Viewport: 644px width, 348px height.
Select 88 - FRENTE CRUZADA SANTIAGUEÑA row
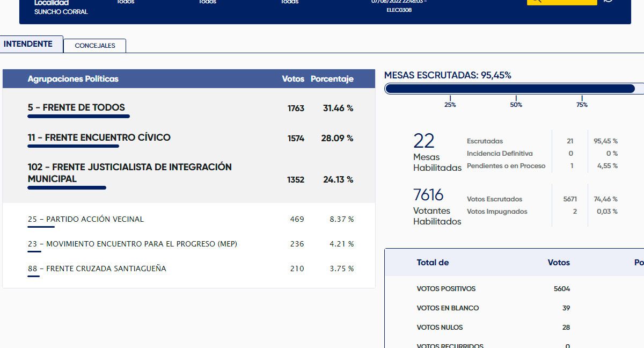[97, 269]
